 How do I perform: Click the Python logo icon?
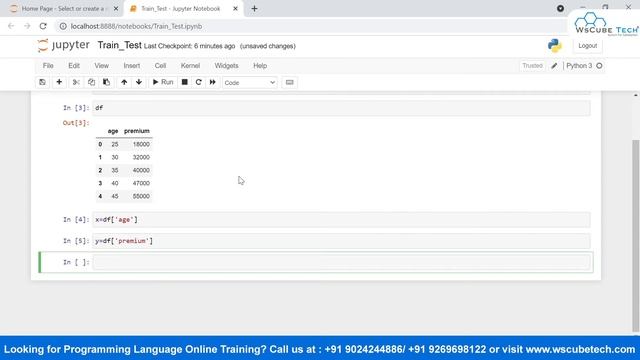coord(555,46)
